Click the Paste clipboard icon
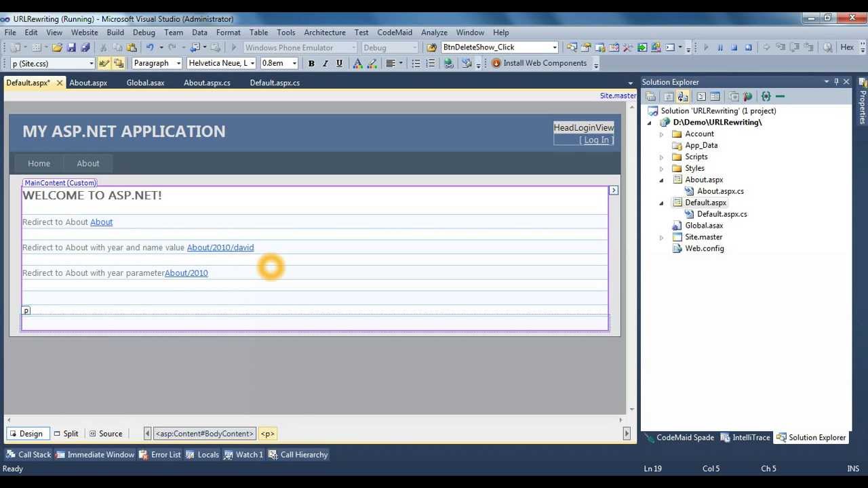This screenshot has width=868, height=488. (x=132, y=47)
